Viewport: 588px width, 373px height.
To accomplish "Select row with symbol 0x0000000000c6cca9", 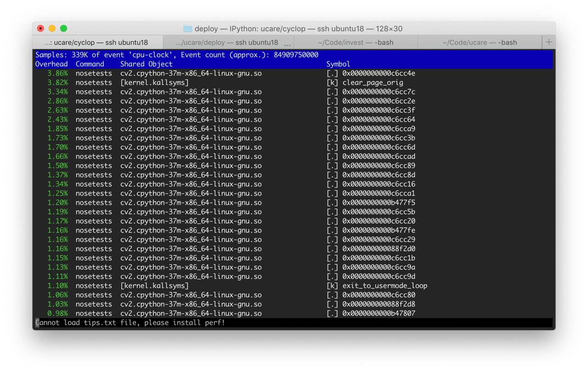I will tap(294, 129).
